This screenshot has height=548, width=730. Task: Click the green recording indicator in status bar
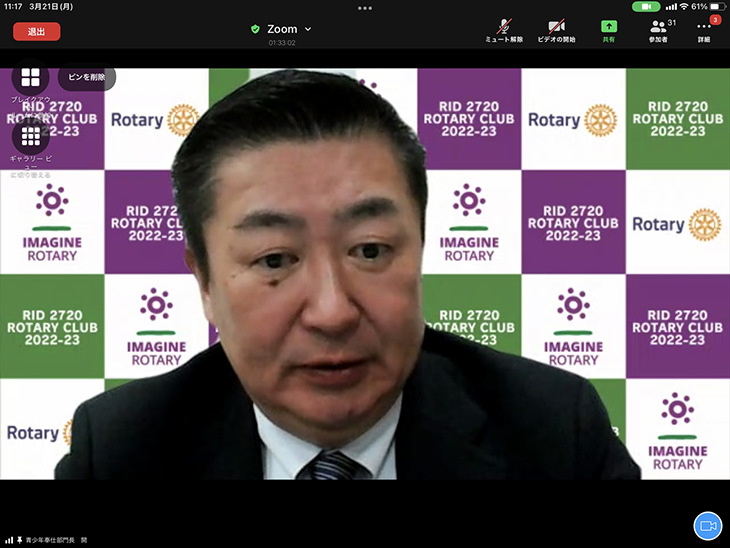click(646, 7)
